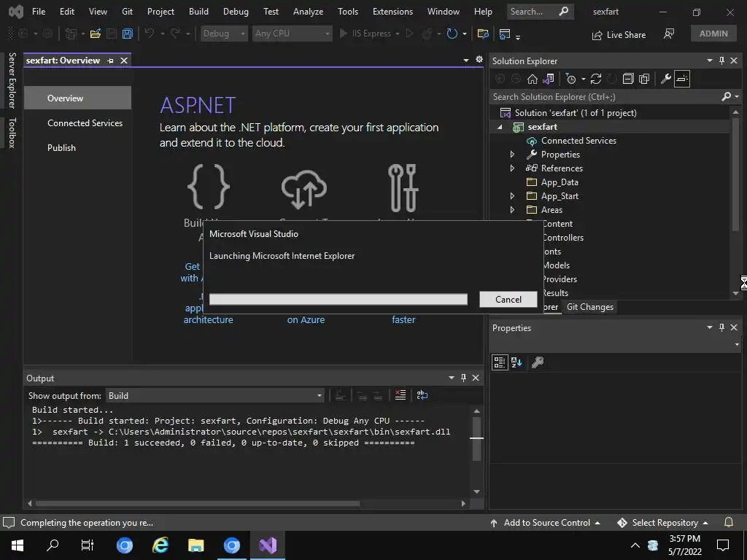Click the launch progress bar in the dialog
Image resolution: width=747 pixels, height=560 pixels.
pos(338,299)
